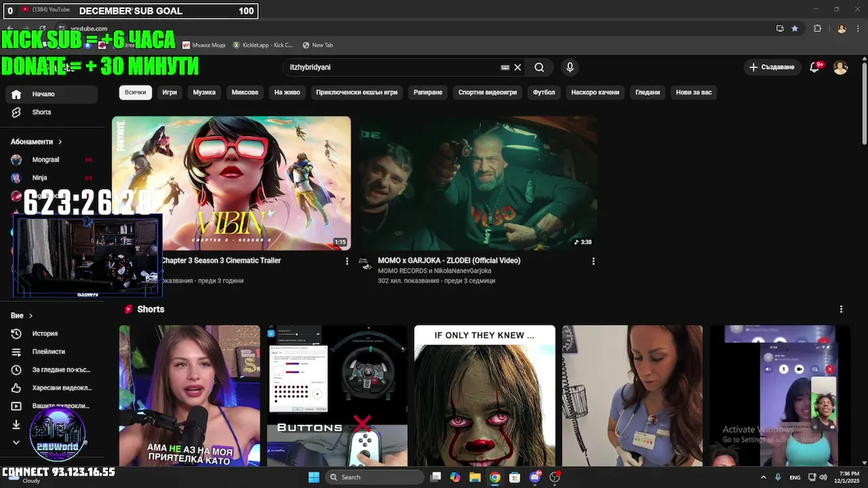Expand more items chevron in sidebar bottom

point(16,443)
